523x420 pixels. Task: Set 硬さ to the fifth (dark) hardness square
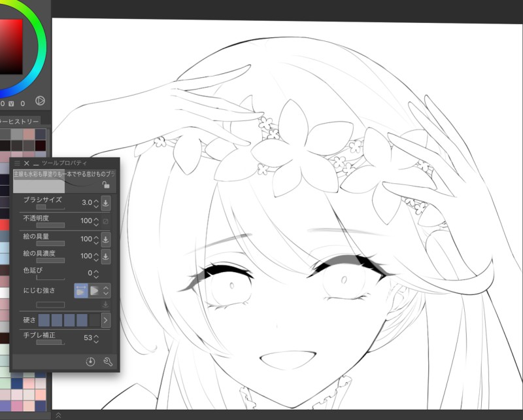tap(94, 320)
